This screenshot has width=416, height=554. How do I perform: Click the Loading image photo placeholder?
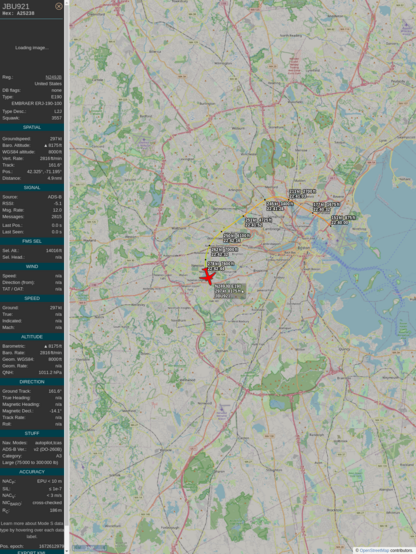coord(32,48)
